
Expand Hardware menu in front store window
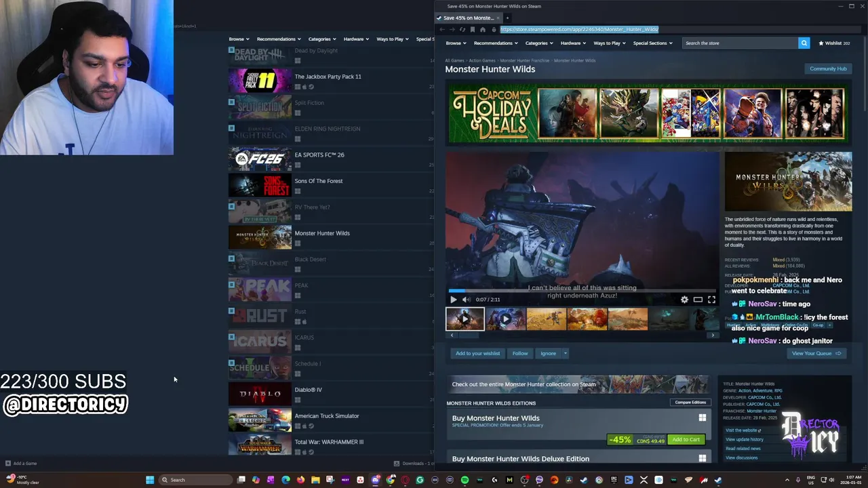tap(573, 43)
